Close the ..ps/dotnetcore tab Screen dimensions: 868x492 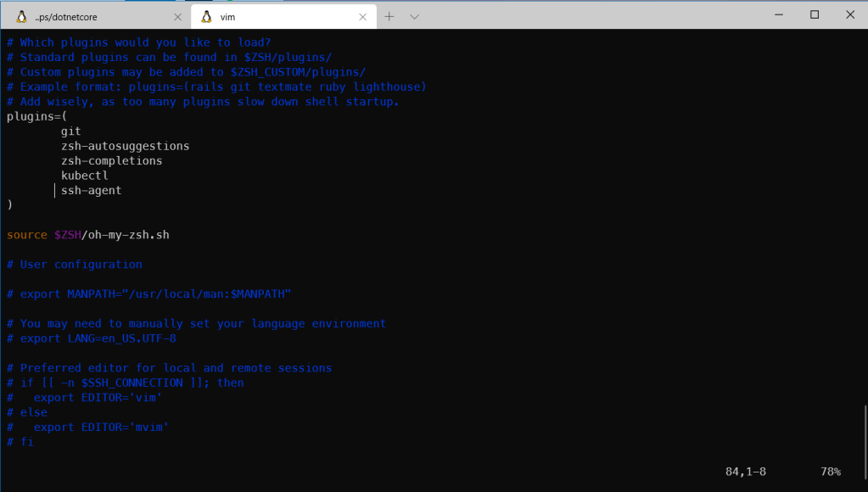[177, 16]
